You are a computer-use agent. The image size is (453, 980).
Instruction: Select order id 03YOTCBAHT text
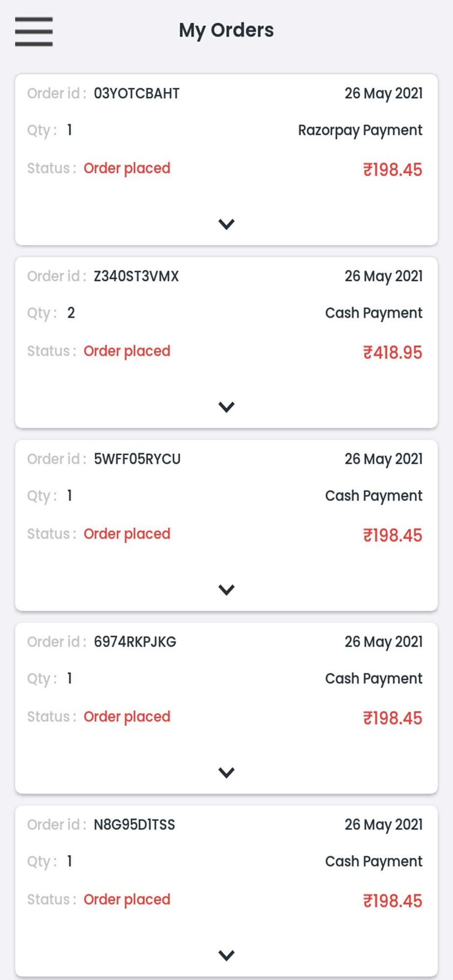pyautogui.click(x=137, y=93)
